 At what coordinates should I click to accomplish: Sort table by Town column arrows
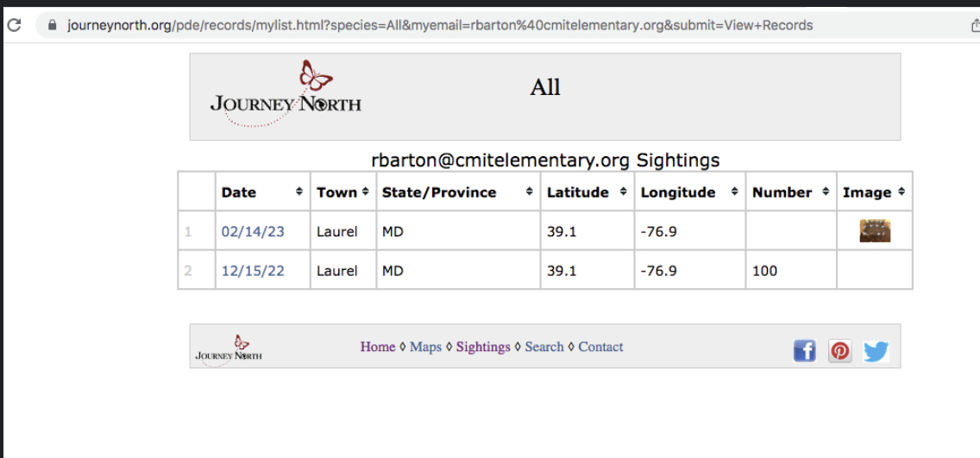click(x=366, y=191)
